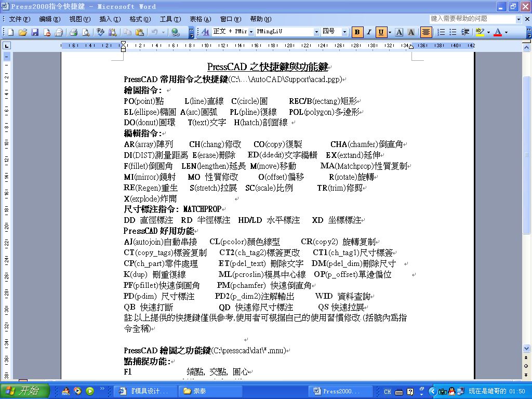Expand the highlight color dropdown arrow
This screenshot has height=399, width=532.
click(x=488, y=32)
